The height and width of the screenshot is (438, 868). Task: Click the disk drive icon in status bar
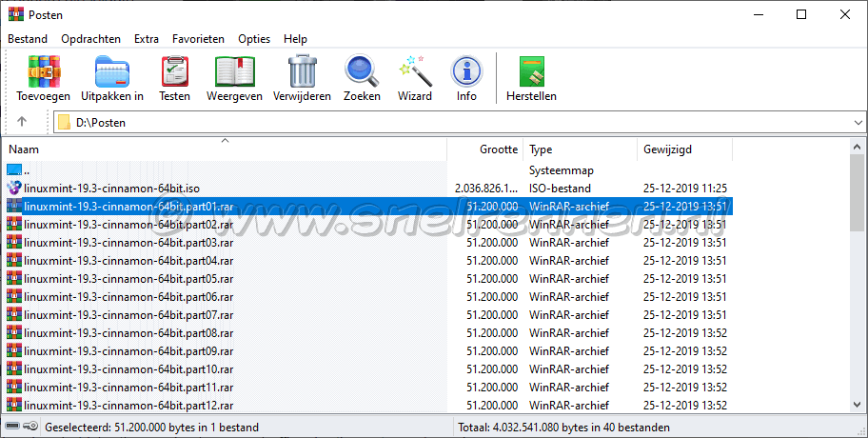[x=12, y=427]
